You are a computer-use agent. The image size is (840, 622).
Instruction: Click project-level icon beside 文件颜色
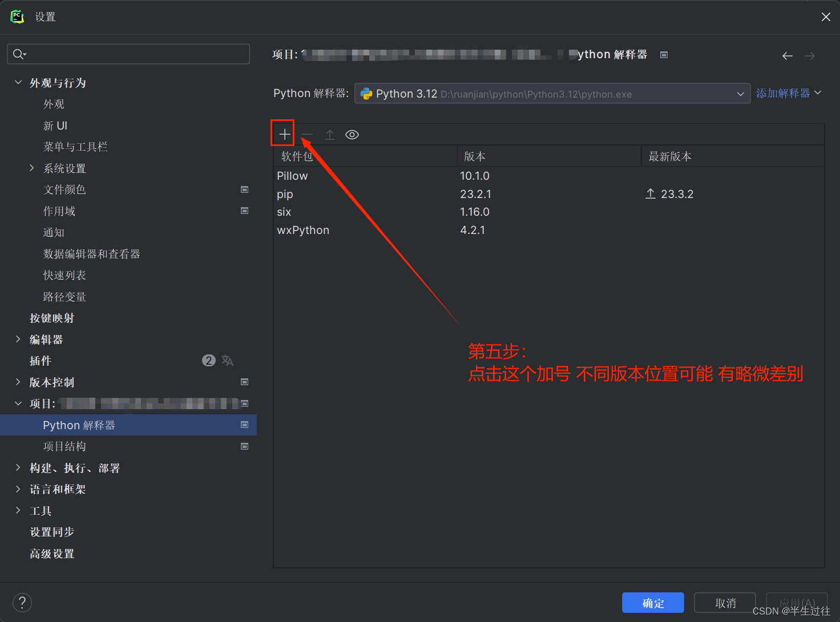tap(244, 189)
